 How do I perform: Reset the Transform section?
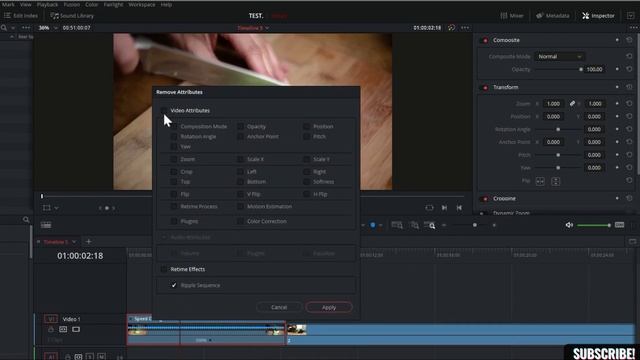(x=629, y=87)
